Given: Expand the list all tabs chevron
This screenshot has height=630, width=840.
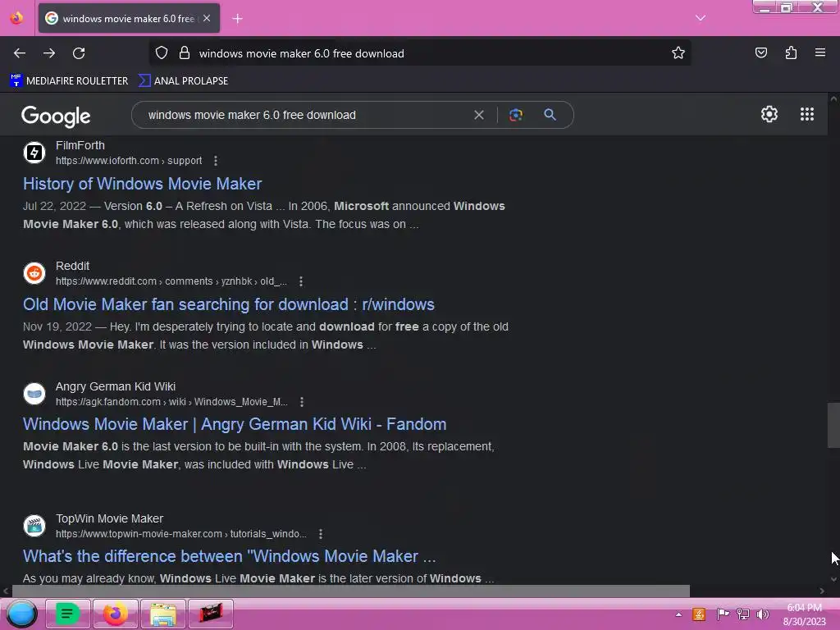Looking at the screenshot, I should coord(701,18).
